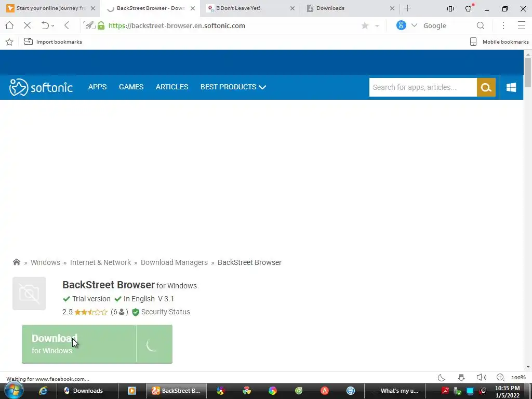Select the Windows platform icon

(x=511, y=87)
